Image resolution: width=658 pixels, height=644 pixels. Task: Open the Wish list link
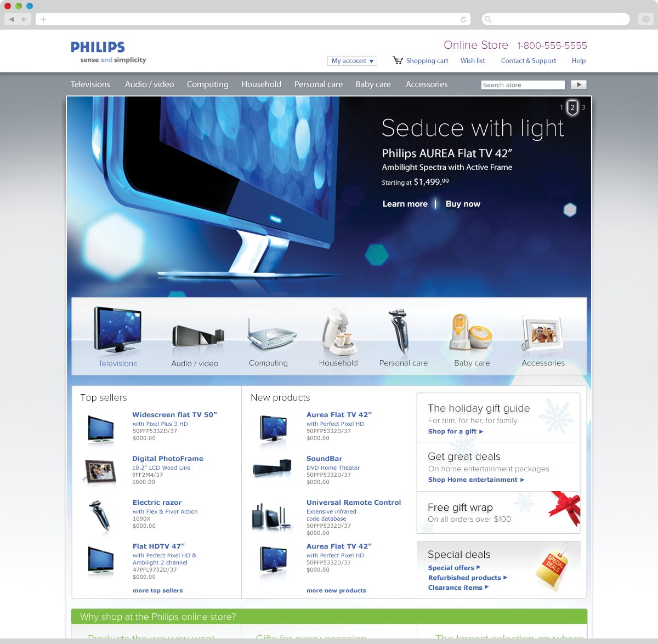[473, 61]
